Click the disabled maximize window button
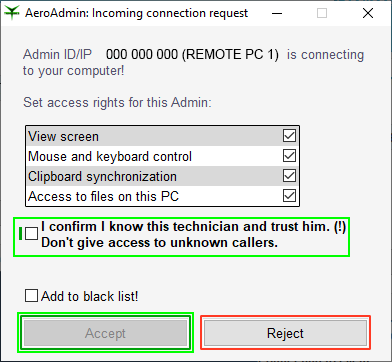 click(x=322, y=13)
